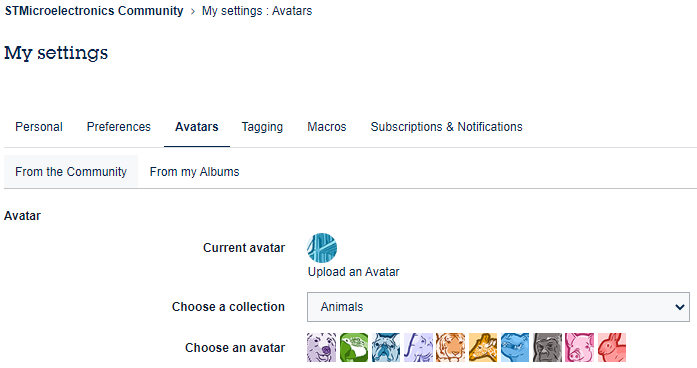
Task: Pick the pink pig avatar
Action: click(x=580, y=348)
